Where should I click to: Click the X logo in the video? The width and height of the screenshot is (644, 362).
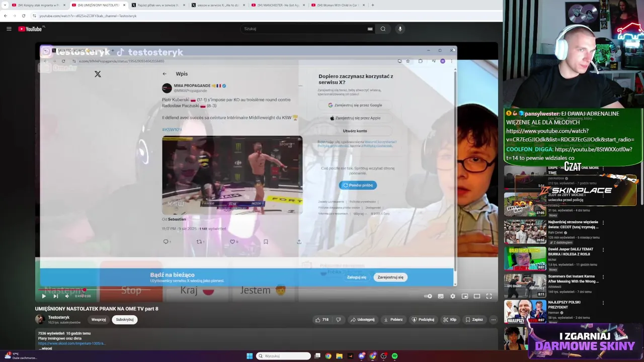(98, 74)
